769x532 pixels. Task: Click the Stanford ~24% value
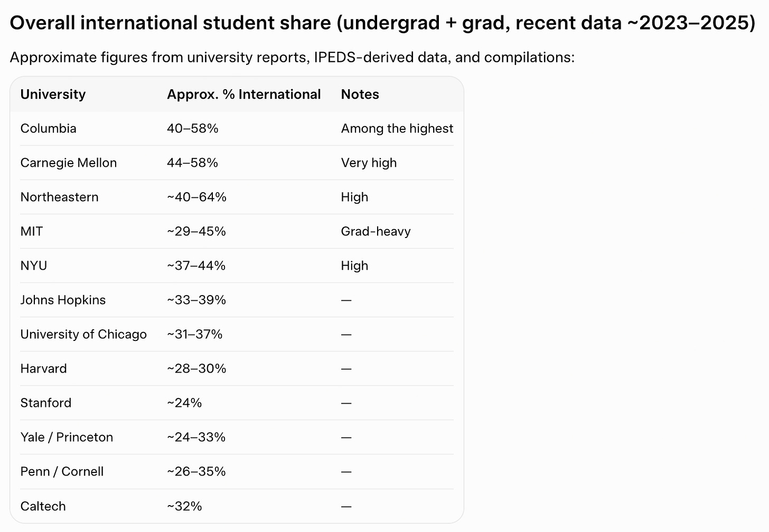(x=184, y=403)
